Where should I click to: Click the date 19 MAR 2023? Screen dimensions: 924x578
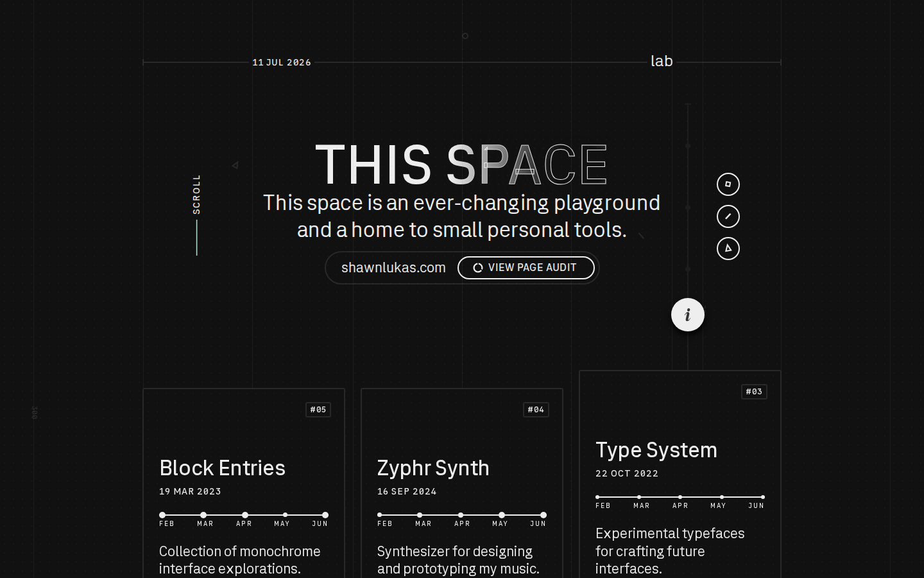pyautogui.click(x=190, y=491)
